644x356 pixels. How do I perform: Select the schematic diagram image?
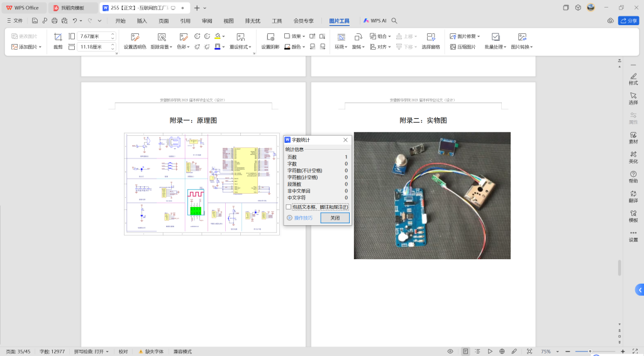pos(202,184)
